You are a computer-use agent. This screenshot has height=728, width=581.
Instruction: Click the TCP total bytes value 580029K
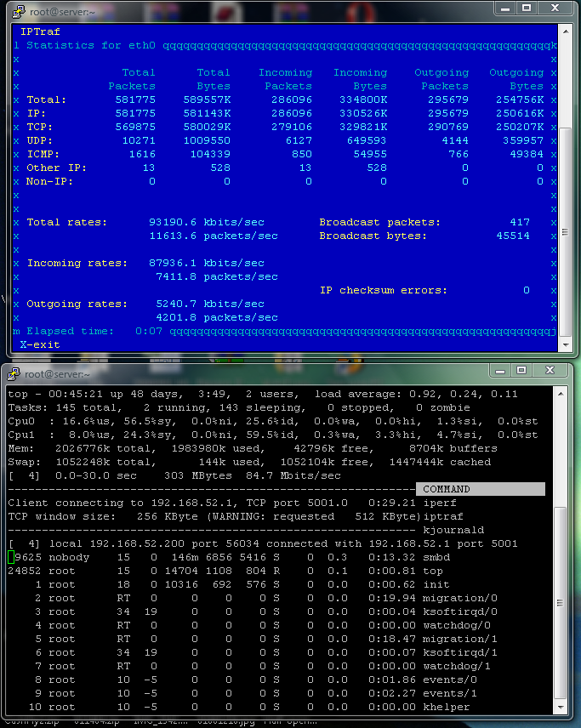(x=207, y=127)
